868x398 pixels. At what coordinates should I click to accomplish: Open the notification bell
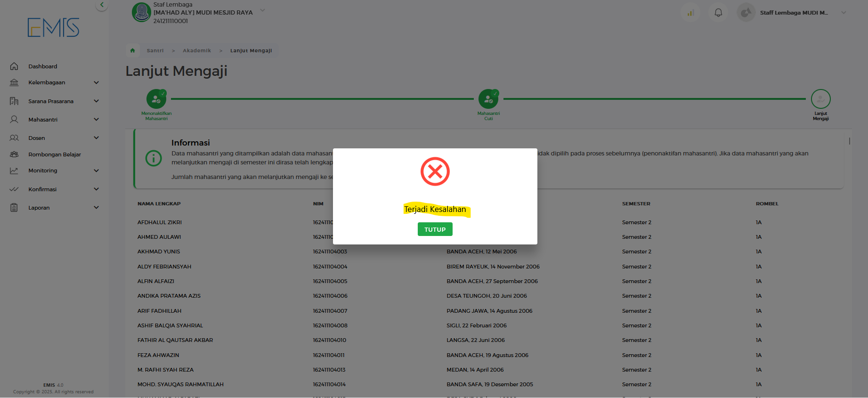click(x=718, y=13)
